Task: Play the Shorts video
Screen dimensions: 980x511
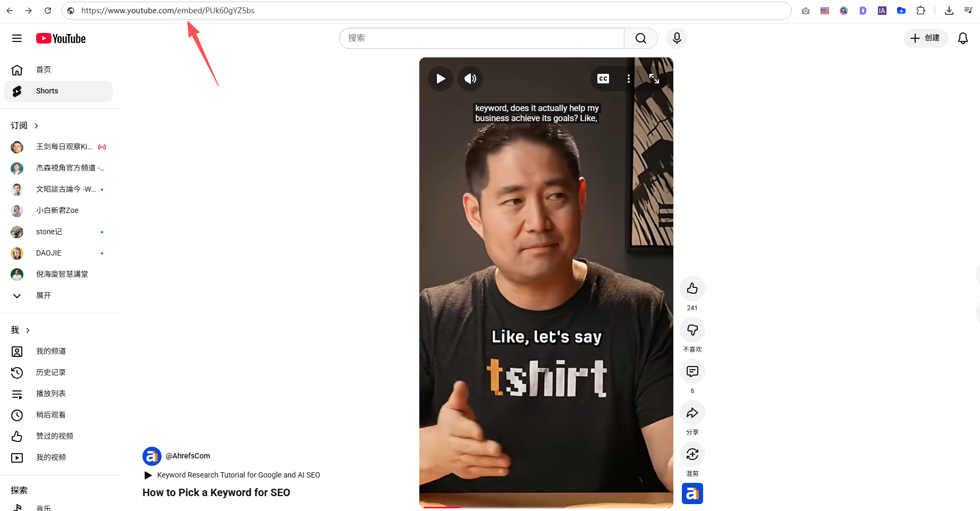Action: click(x=441, y=79)
